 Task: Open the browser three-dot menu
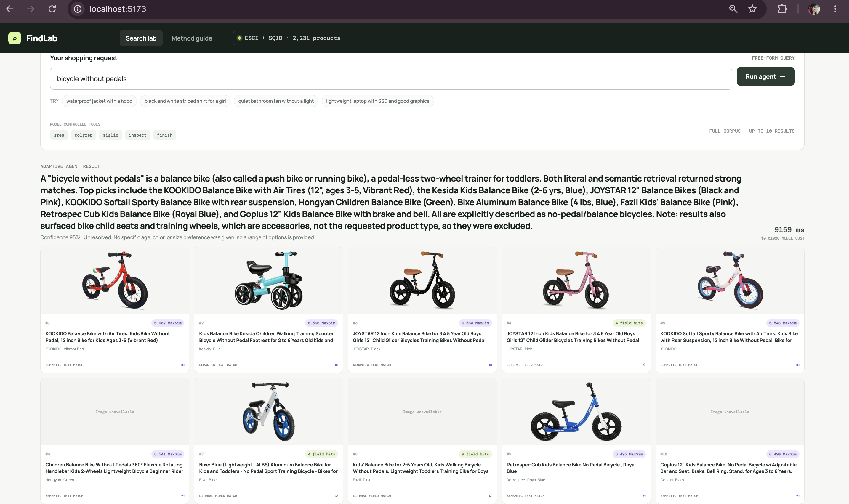(835, 9)
